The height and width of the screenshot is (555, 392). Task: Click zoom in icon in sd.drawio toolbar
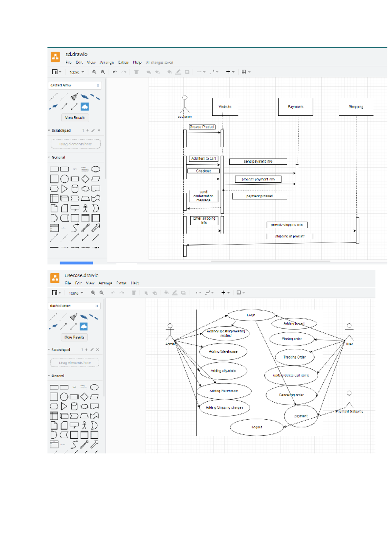[x=94, y=72]
